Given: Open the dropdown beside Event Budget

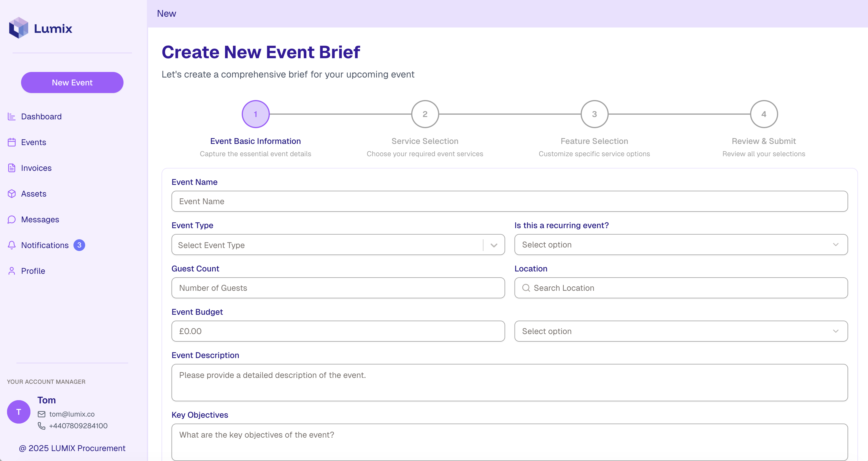Looking at the screenshot, I should point(681,331).
